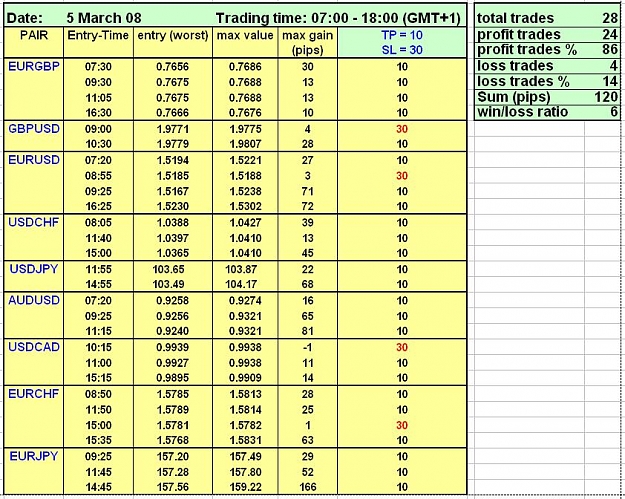
Task: Click the EURGBP pair cell
Action: click(x=34, y=67)
